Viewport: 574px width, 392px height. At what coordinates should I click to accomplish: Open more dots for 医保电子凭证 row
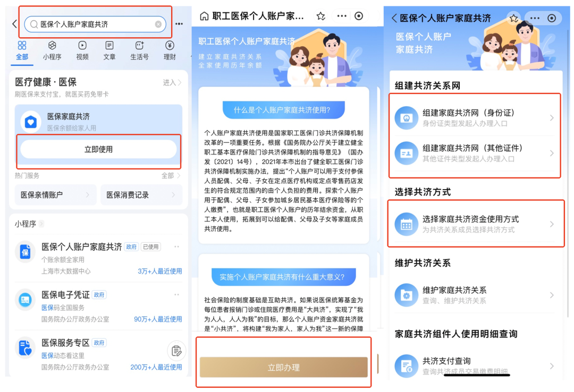(177, 295)
